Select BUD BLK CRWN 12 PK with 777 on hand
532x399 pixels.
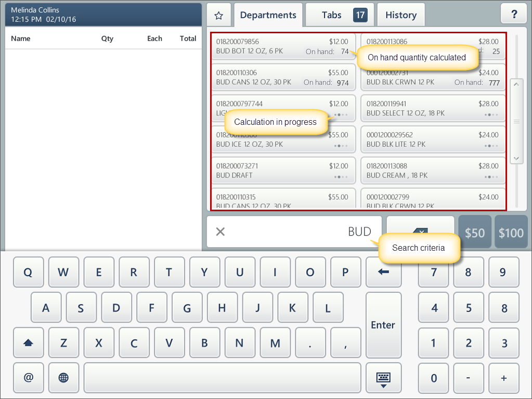click(x=433, y=78)
